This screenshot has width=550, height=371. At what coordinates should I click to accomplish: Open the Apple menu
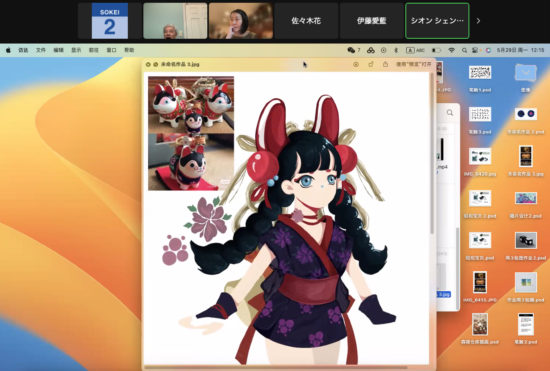tap(8, 50)
